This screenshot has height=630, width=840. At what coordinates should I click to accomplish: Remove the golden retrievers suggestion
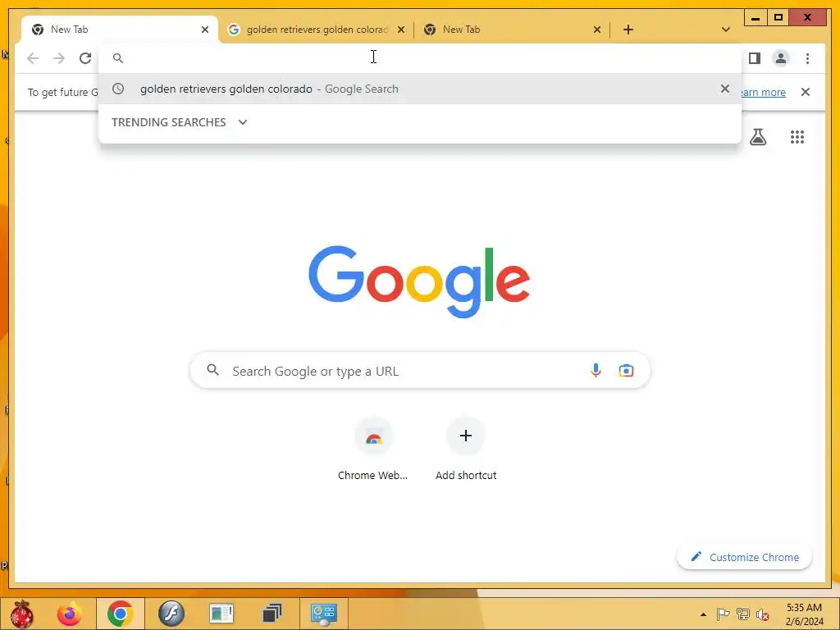725,89
